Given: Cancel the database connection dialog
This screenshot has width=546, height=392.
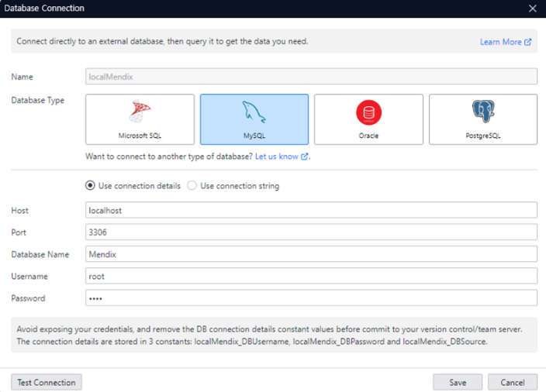Looking at the screenshot, I should click(512, 382).
